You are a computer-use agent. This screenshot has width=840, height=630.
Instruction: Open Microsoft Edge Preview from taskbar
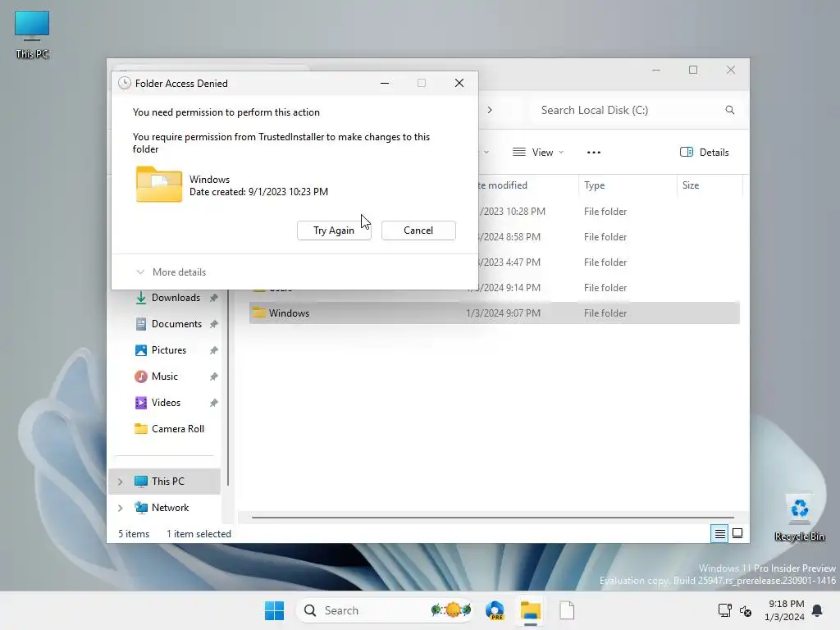pos(495,610)
